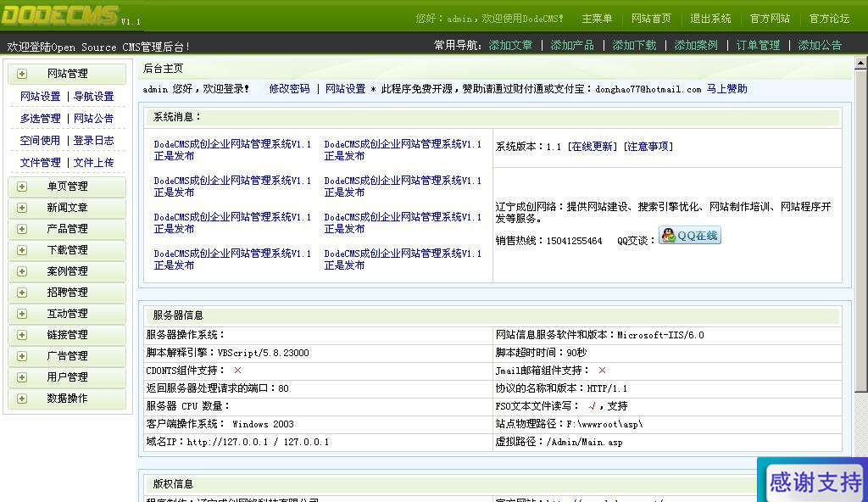
Task: Click the vertical scrollbar thumb
Action: pos(861,231)
